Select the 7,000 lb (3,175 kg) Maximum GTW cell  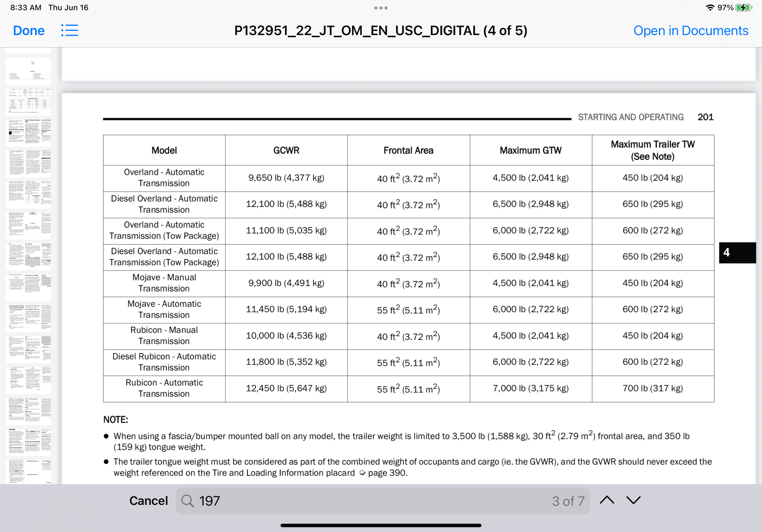click(x=531, y=388)
